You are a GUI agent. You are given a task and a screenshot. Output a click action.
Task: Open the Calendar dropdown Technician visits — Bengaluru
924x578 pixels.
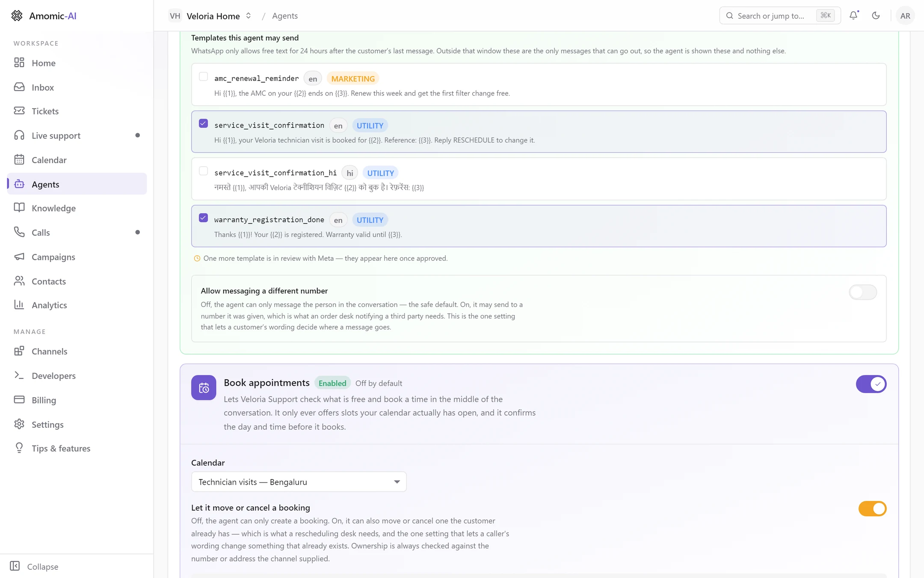[299, 482]
